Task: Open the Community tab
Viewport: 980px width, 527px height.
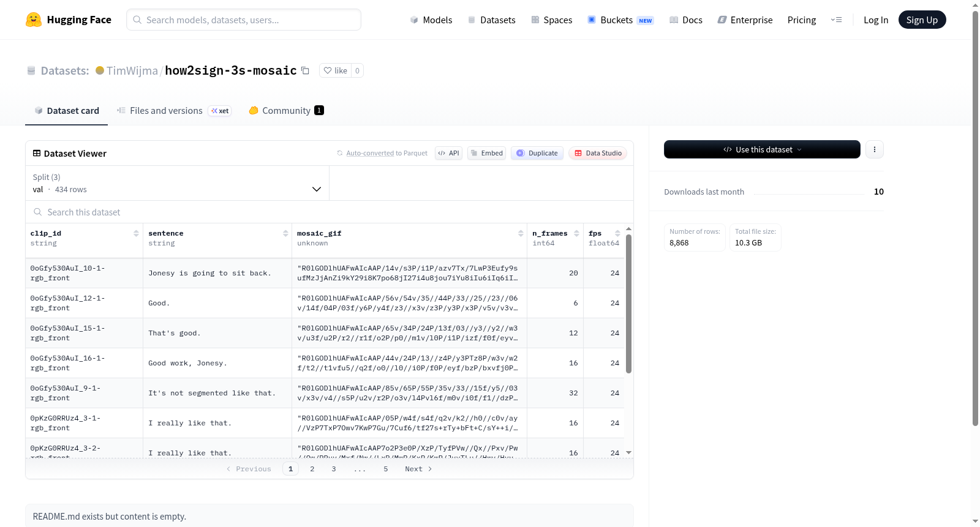Action: pyautogui.click(x=286, y=111)
